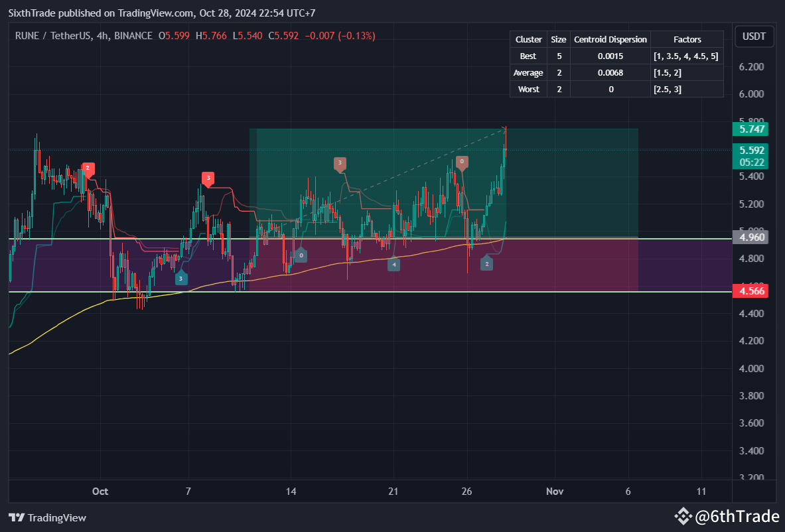Click the gray 4.960 price level label
The width and height of the screenshot is (785, 532).
[750, 237]
